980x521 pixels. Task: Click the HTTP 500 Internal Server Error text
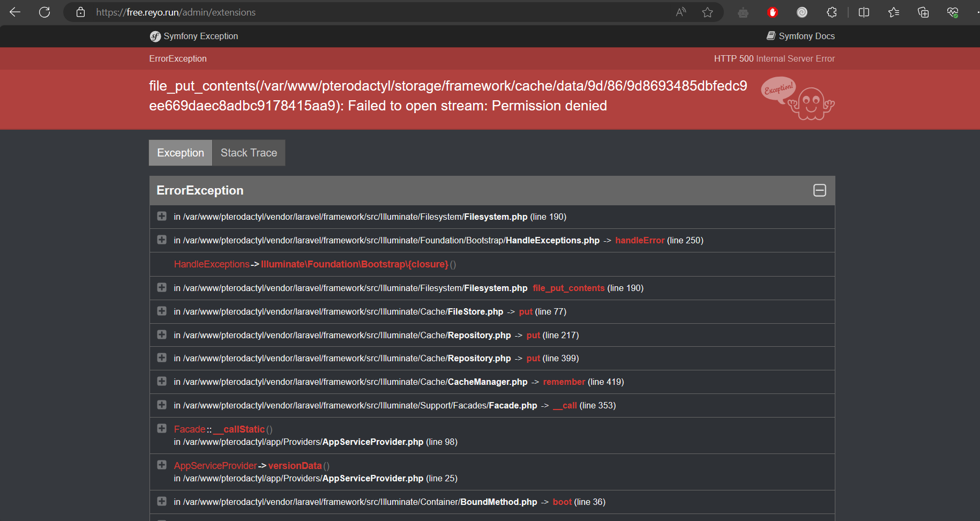tap(774, 58)
